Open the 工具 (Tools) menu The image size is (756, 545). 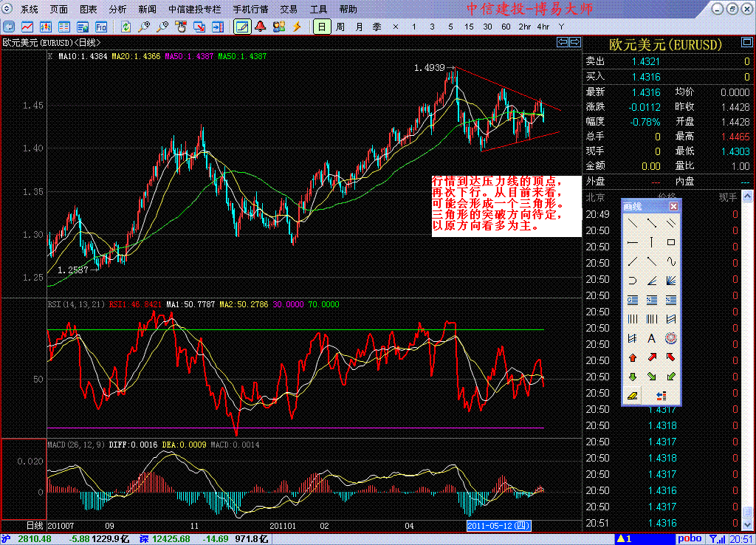[x=318, y=10]
